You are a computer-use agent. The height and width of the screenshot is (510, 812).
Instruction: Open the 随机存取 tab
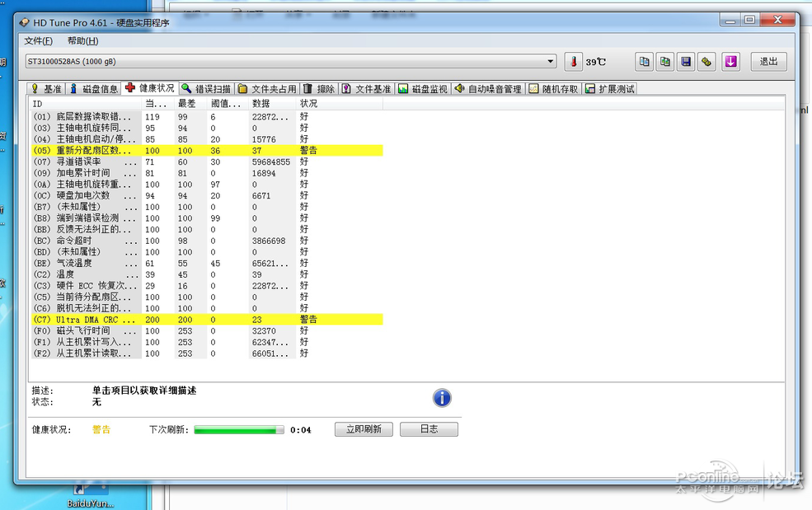[554, 88]
